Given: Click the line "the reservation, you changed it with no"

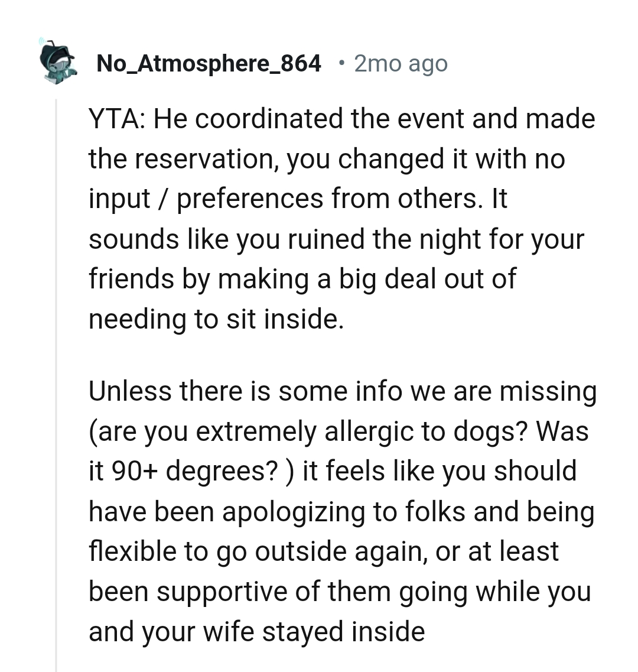Looking at the screenshot, I should pyautogui.click(x=327, y=159).
